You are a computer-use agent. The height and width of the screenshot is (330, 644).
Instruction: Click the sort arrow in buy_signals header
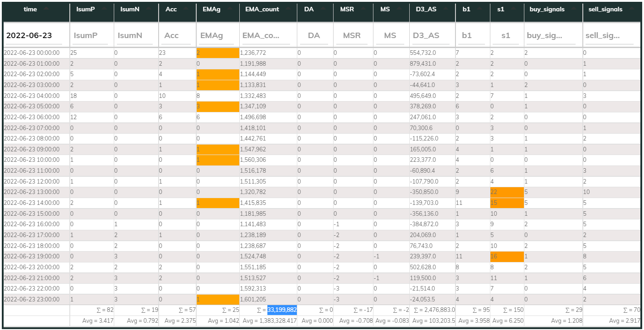(573, 9)
